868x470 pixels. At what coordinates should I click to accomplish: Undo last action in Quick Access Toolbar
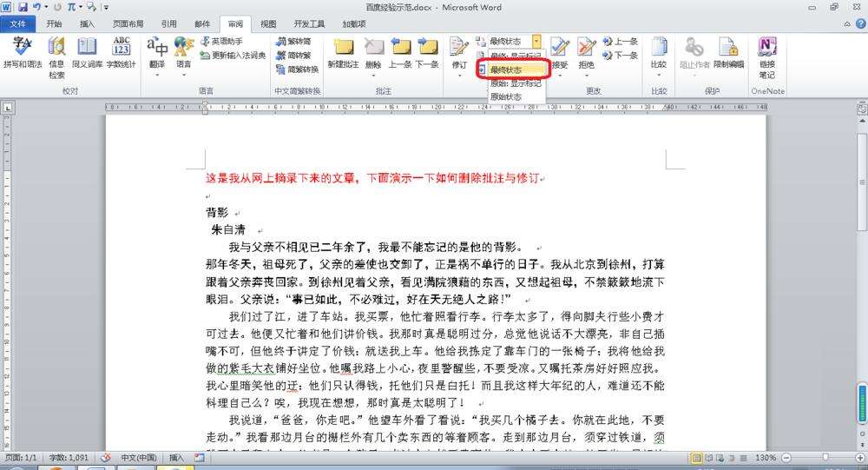tap(36, 7)
